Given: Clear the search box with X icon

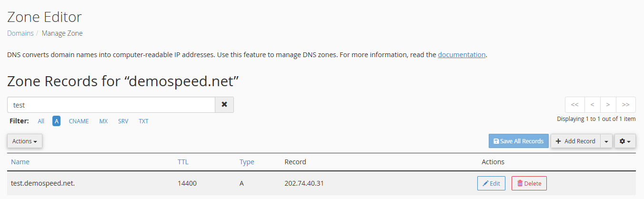Looking at the screenshot, I should [224, 105].
